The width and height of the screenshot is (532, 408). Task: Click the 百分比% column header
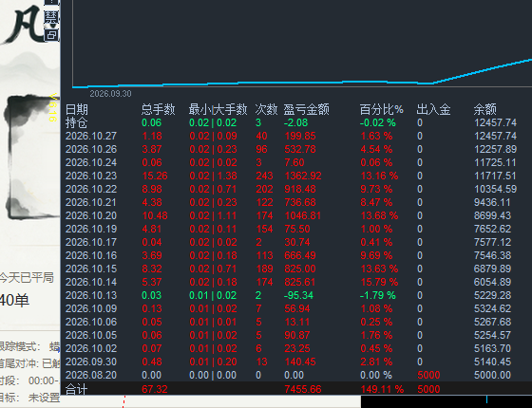pyautogui.click(x=381, y=109)
